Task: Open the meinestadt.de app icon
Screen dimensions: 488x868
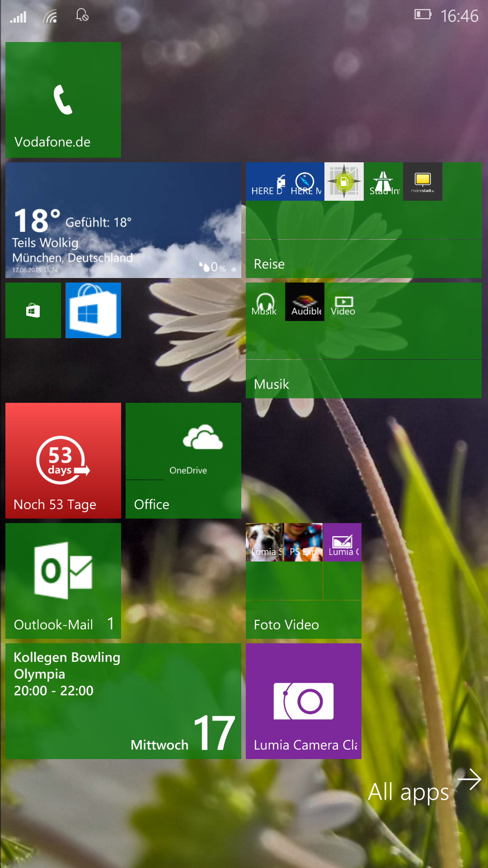Action: point(422,181)
